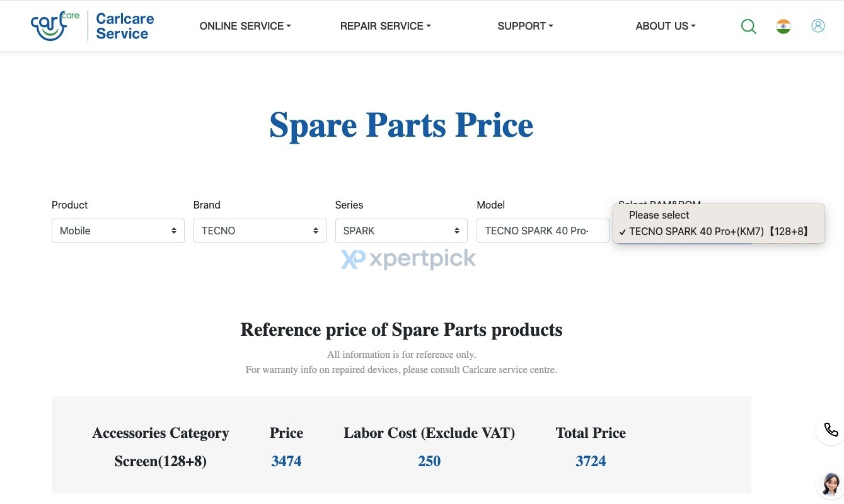
Task: Open the Brand dropdown showing TECNO
Action: [260, 231]
